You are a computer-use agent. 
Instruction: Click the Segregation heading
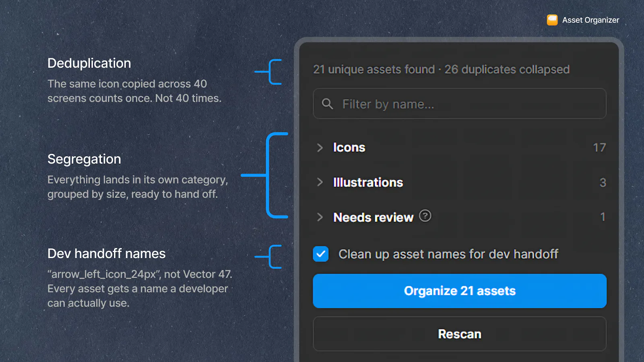click(84, 159)
